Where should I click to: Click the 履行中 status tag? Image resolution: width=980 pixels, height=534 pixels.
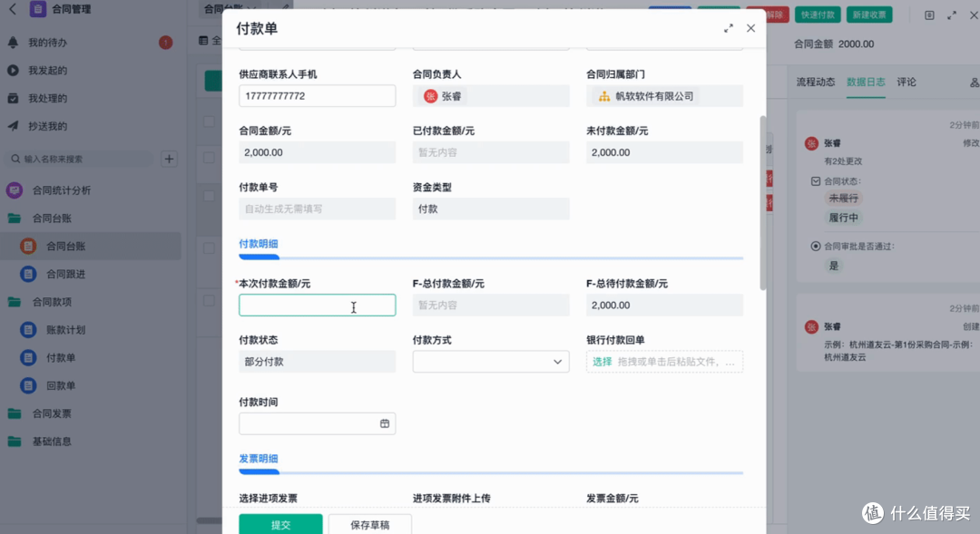(844, 218)
